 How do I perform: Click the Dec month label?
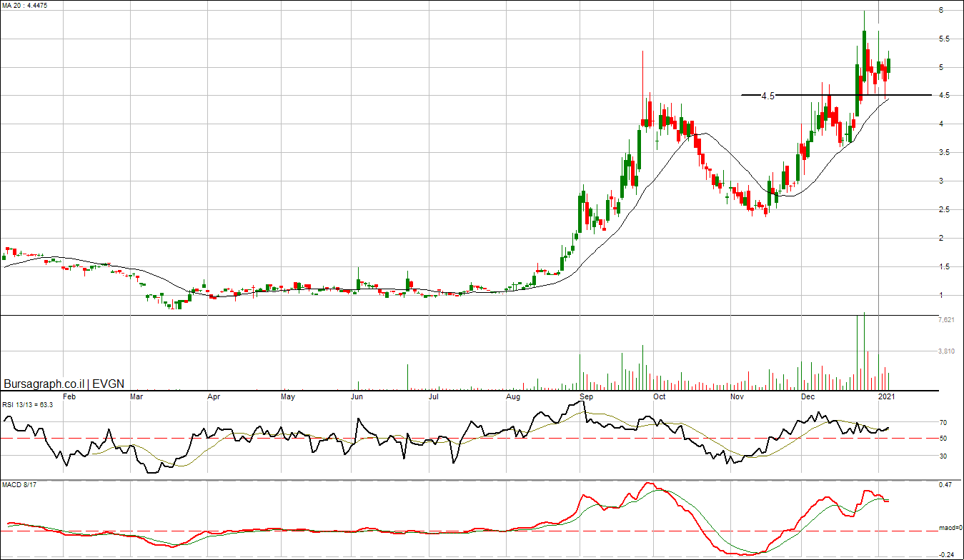coord(808,396)
